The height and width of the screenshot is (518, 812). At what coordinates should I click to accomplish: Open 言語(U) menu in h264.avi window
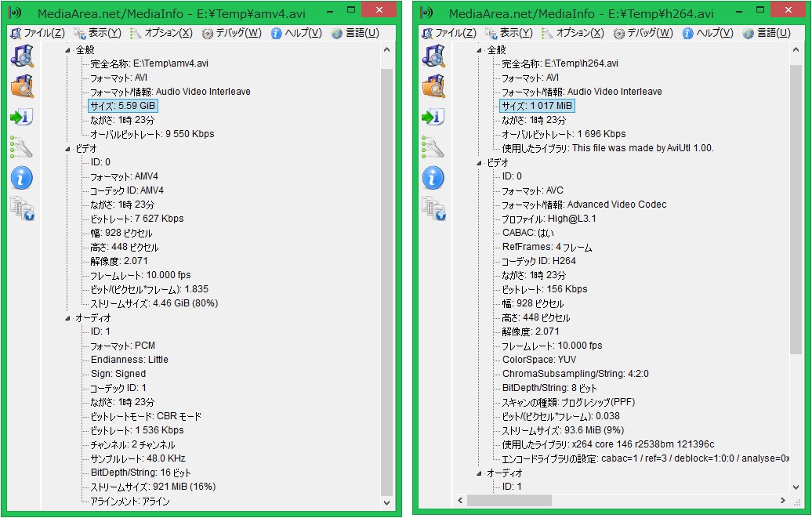767,33
